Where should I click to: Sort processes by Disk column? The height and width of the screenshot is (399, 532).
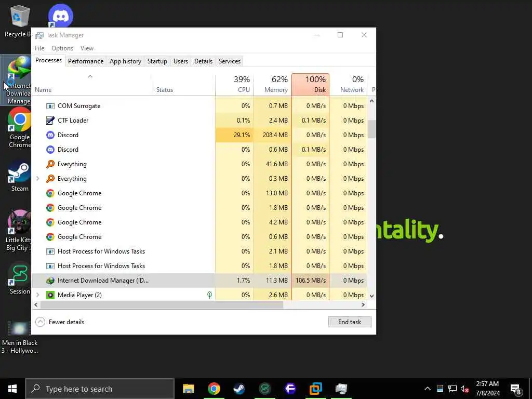click(310, 85)
